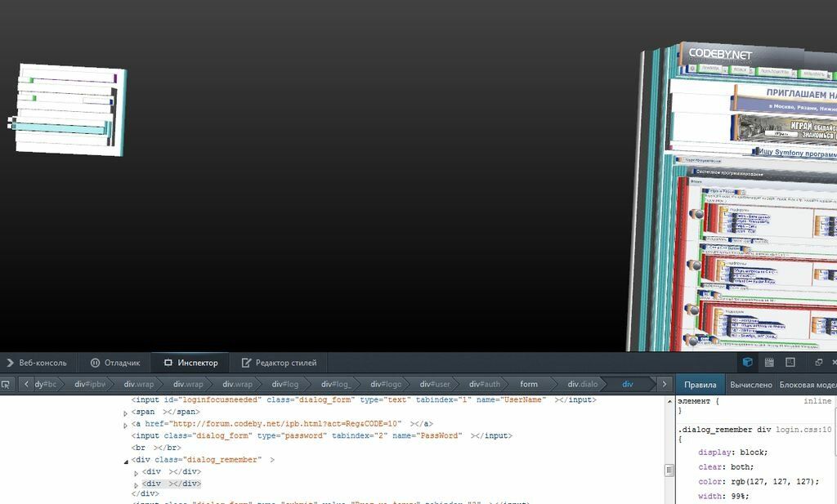Toggle the 3D view cube icon
This screenshot has height=504, width=837.
coord(747,362)
